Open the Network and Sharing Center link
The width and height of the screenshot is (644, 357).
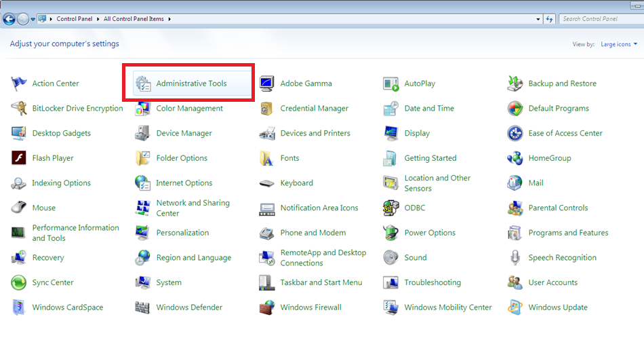click(x=193, y=208)
